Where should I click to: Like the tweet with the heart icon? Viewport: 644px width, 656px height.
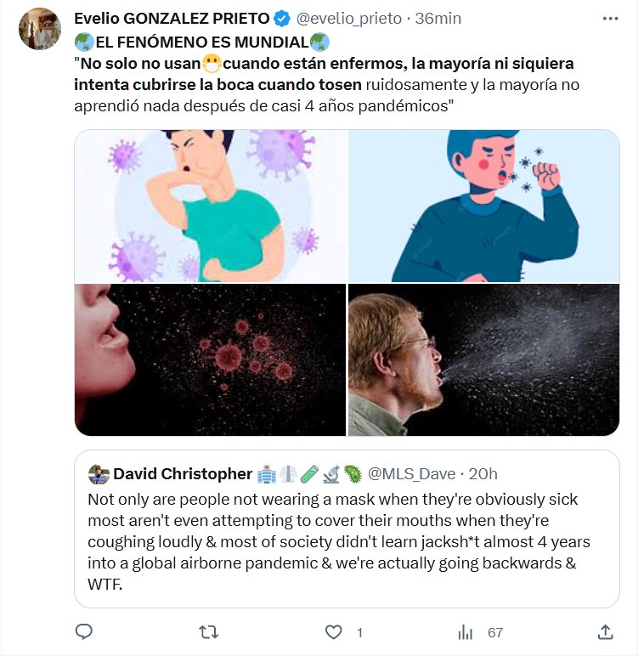coord(334,631)
